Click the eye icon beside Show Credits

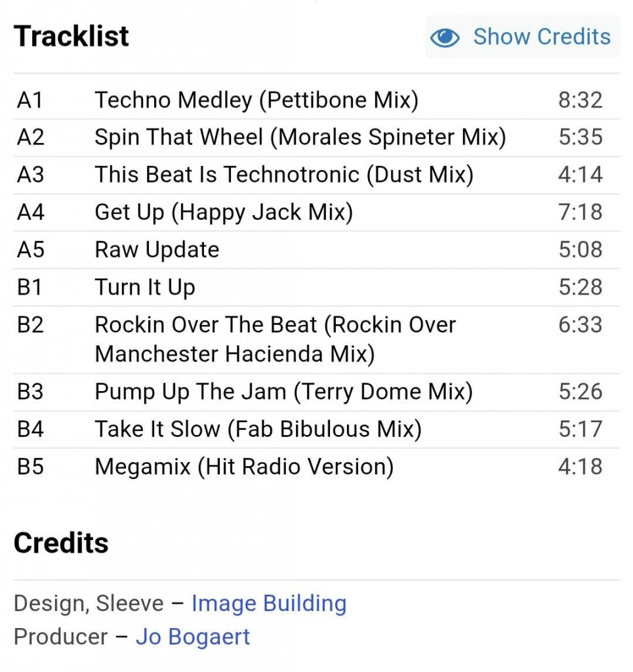point(445,37)
